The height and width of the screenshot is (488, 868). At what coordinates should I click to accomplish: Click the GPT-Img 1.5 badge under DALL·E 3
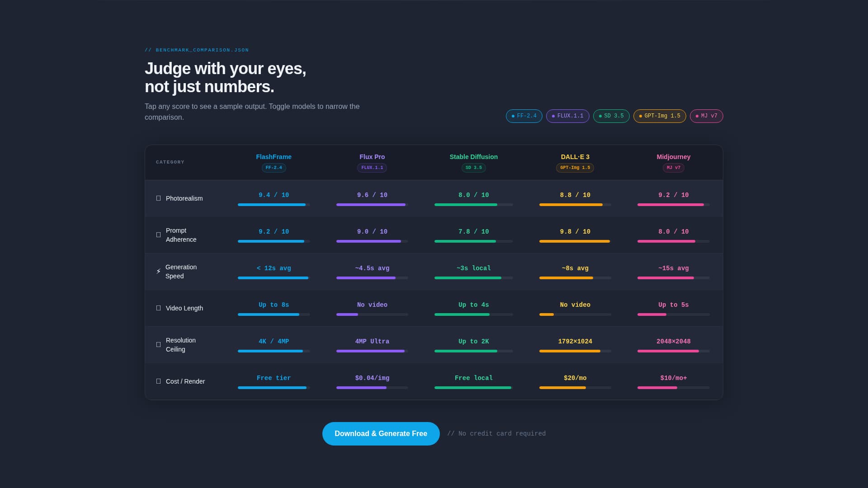tap(575, 168)
